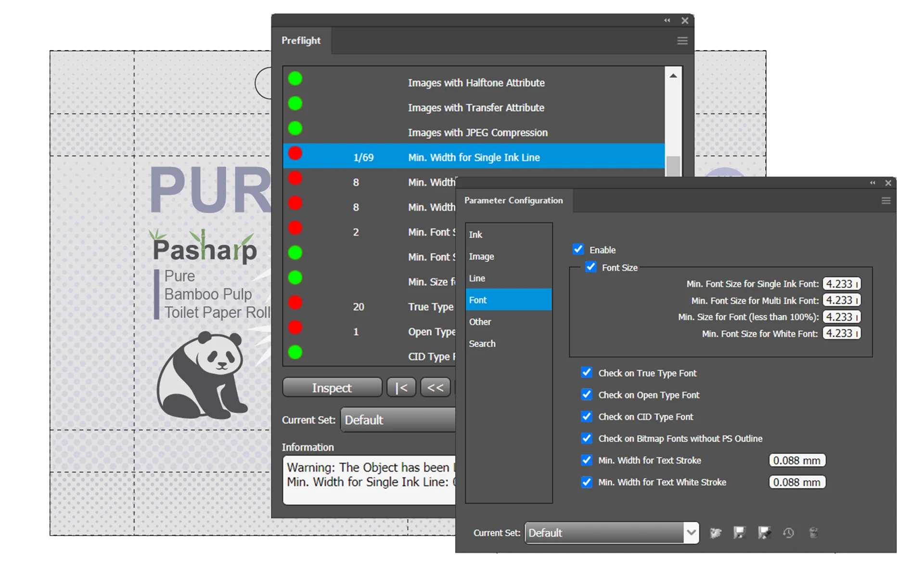The width and height of the screenshot is (924, 578).
Task: Click the Inspect button
Action: click(x=332, y=387)
